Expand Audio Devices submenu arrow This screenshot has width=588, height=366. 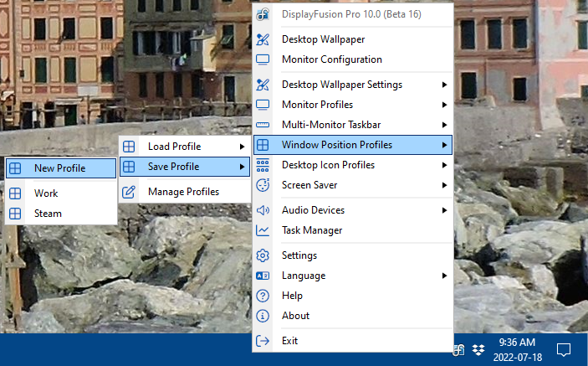click(x=444, y=210)
